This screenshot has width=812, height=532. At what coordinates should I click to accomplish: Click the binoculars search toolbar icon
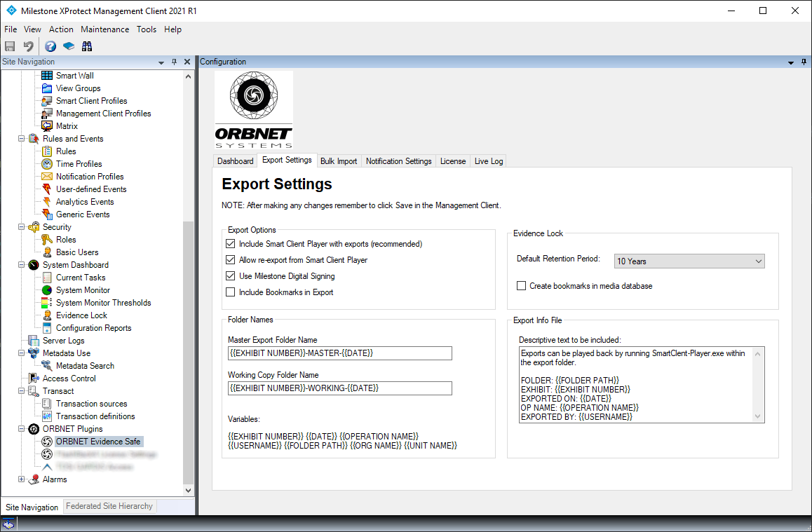coord(87,46)
